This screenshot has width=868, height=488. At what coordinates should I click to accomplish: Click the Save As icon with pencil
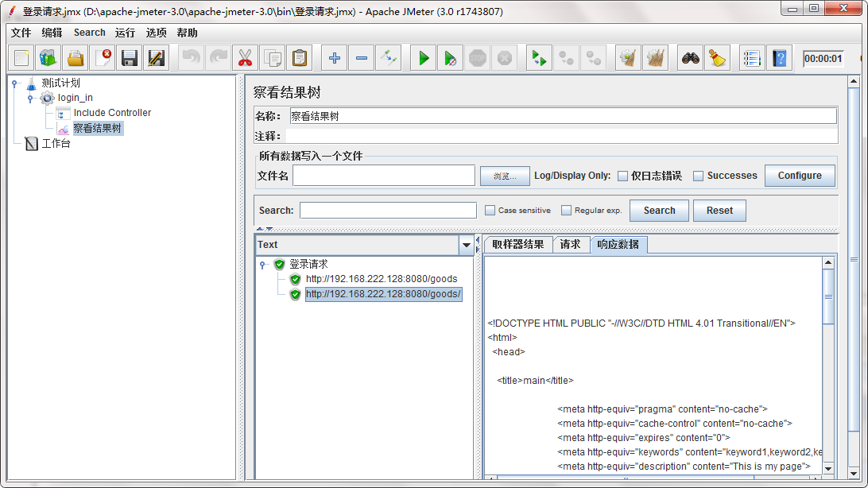157,57
